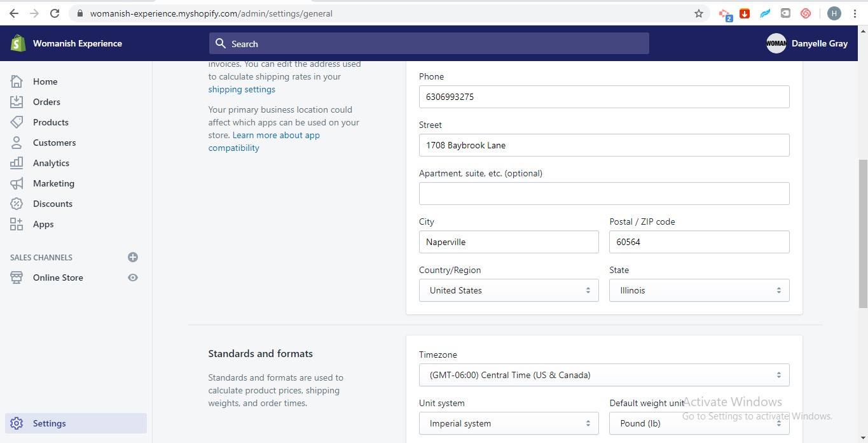Click the plus icon beside Sales Channels
The image size is (868, 443).
coord(133,257)
